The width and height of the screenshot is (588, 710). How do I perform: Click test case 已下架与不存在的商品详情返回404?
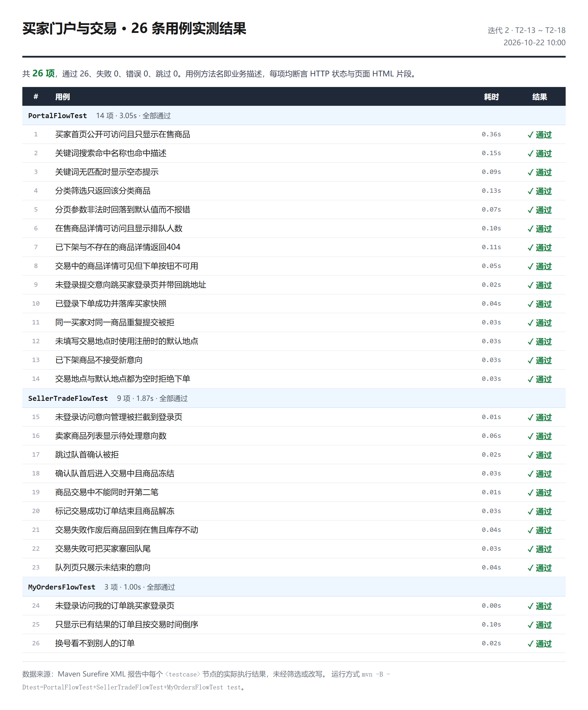(x=118, y=247)
